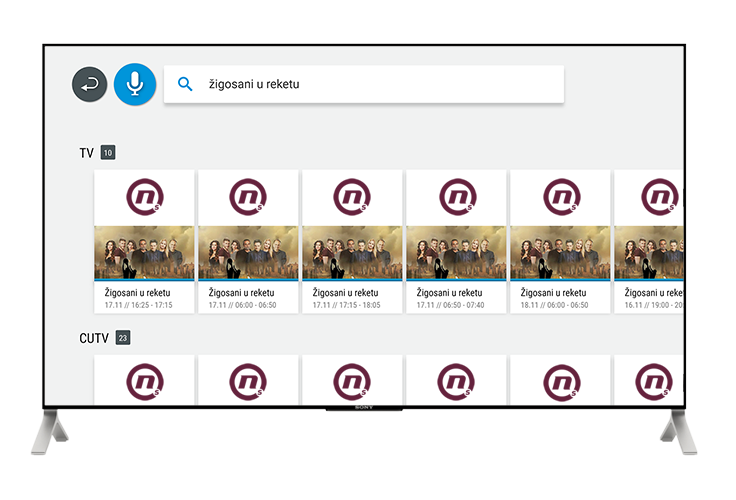
Task: Select the fifth channel logo in the CUTV row
Action: click(560, 381)
